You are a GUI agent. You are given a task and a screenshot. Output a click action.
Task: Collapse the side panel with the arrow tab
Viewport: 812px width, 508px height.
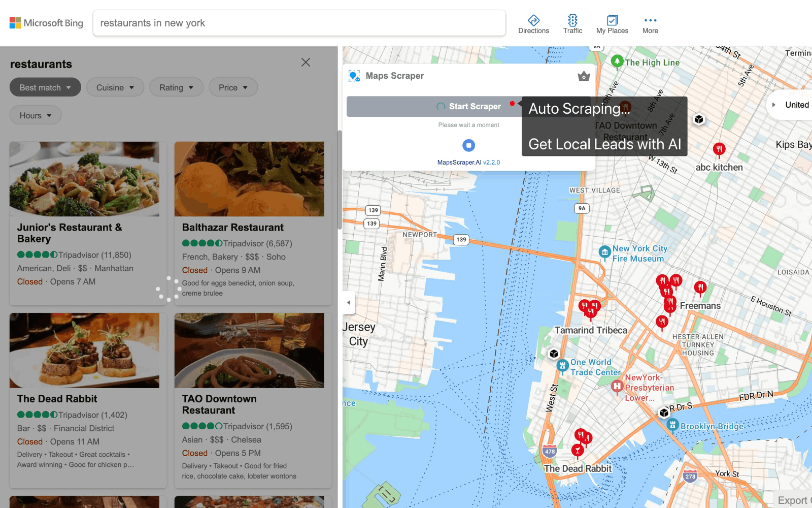point(349,302)
